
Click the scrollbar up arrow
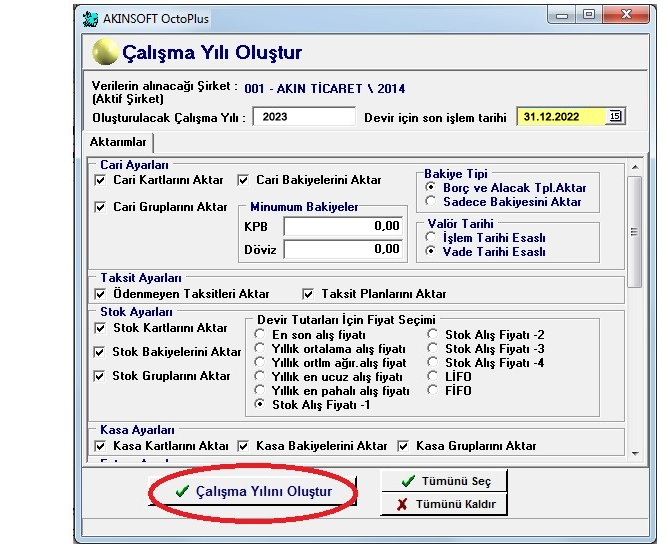click(635, 167)
